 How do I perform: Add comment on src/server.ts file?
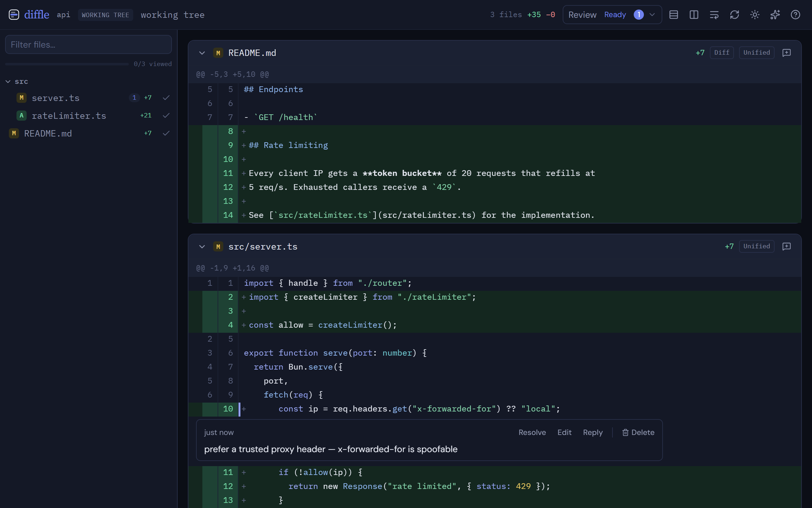coord(787,246)
